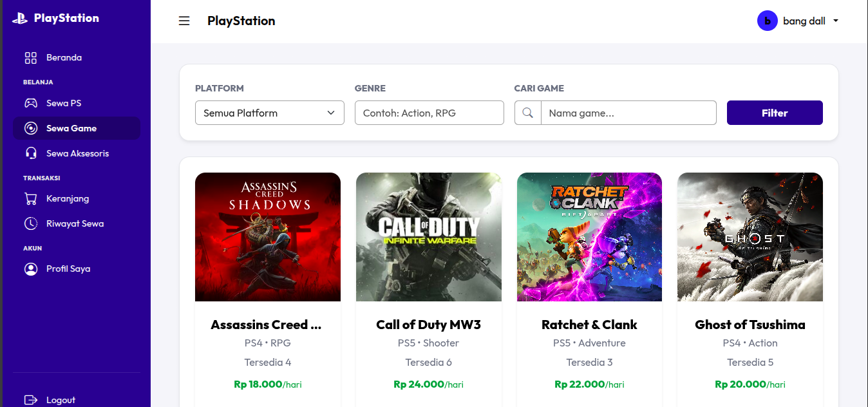The image size is (868, 407).
Task: Click the magnifier icon beside Nama game
Action: point(528,113)
